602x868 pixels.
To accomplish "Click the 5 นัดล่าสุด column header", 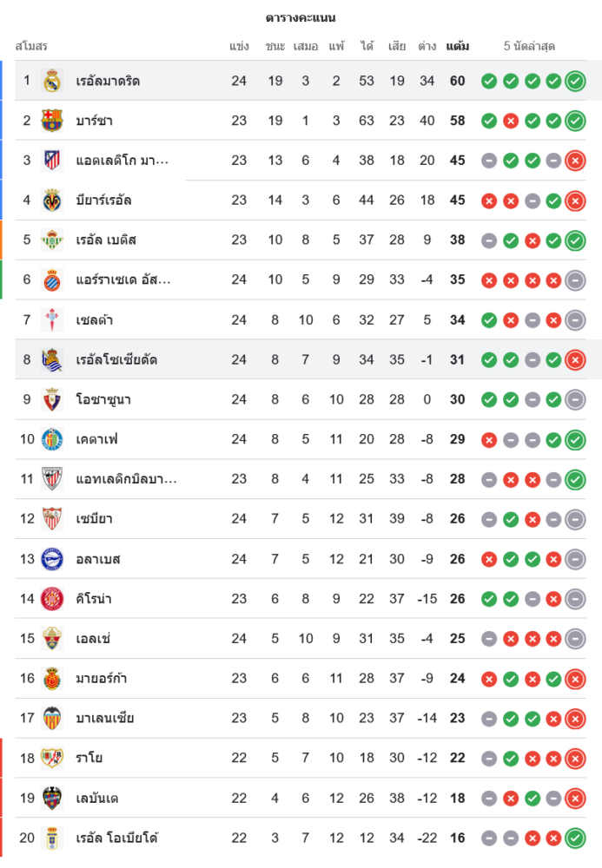I will (x=529, y=46).
